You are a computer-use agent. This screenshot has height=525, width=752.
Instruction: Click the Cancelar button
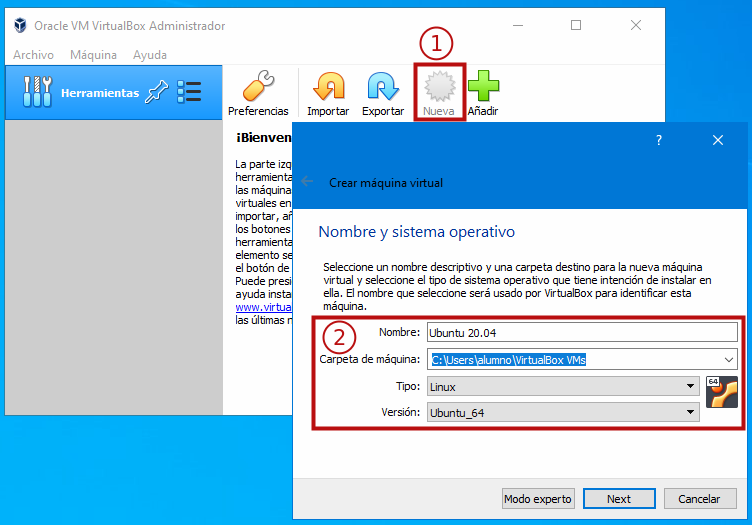700,499
